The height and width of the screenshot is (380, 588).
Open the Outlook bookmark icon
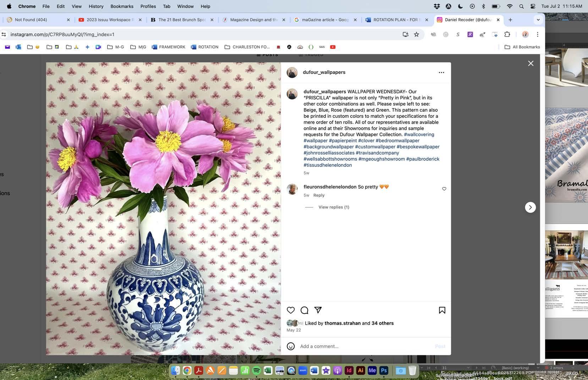[18, 47]
